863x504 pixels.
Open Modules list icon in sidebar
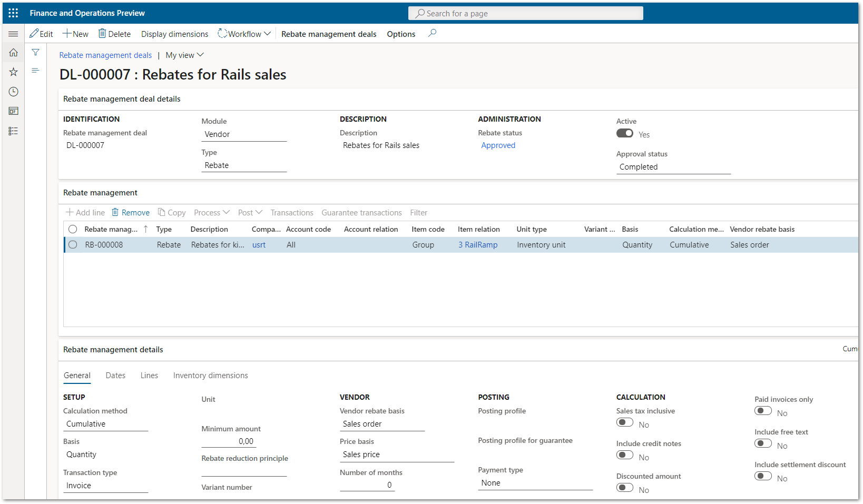[13, 131]
